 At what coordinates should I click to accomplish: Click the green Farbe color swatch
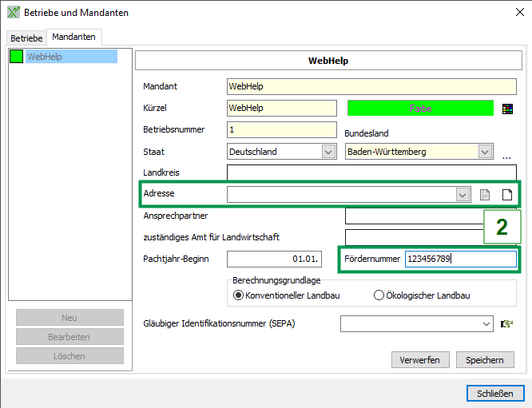click(420, 108)
